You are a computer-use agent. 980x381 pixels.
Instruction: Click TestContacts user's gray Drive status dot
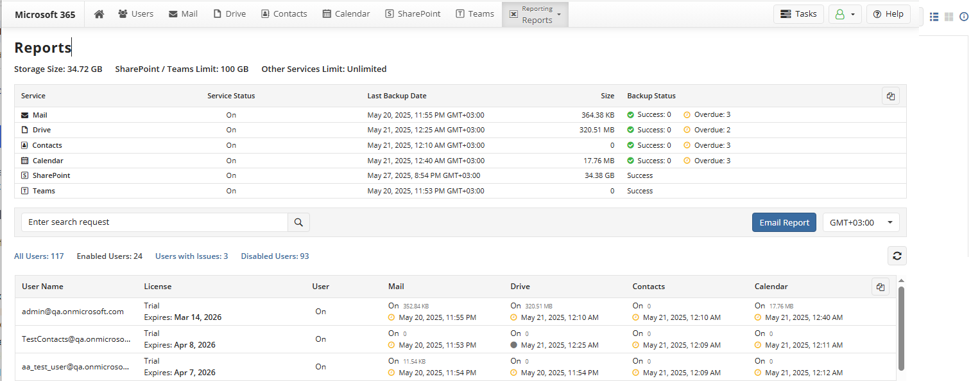pyautogui.click(x=514, y=345)
